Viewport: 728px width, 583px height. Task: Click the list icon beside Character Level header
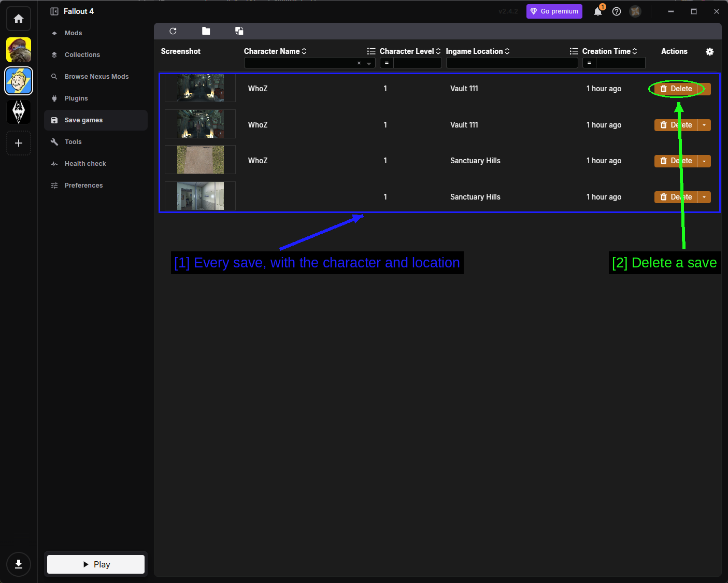point(372,51)
